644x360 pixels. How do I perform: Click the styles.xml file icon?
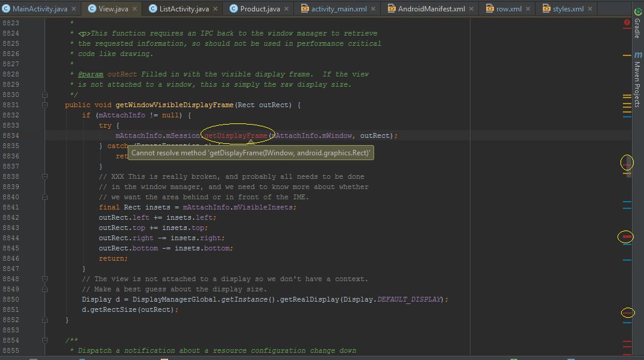[x=546, y=8]
